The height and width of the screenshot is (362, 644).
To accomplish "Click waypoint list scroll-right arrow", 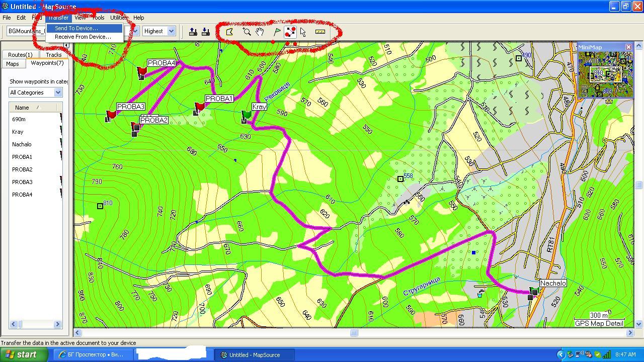I will click(57, 324).
